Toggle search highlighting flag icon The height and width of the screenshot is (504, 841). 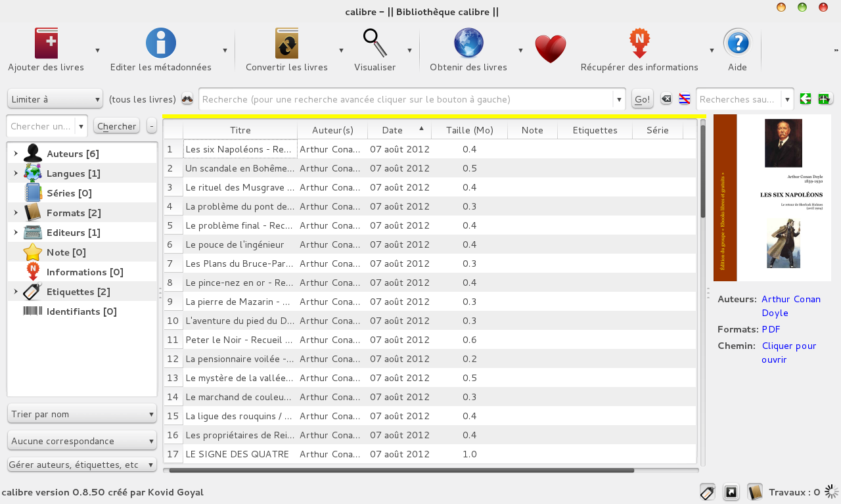(x=684, y=99)
